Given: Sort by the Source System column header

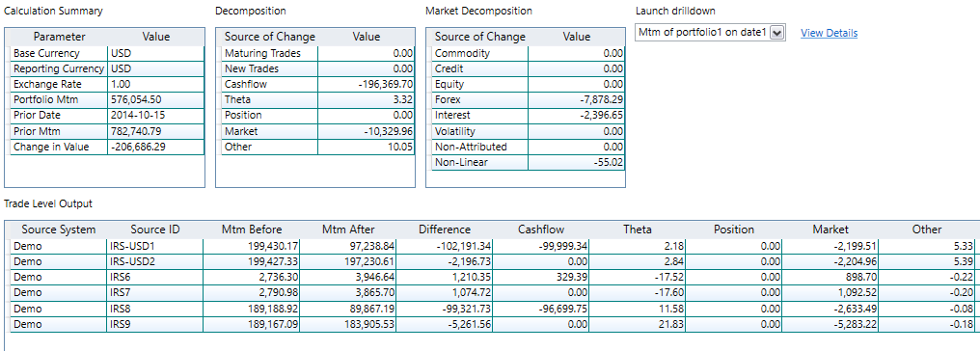Looking at the screenshot, I should [59, 229].
